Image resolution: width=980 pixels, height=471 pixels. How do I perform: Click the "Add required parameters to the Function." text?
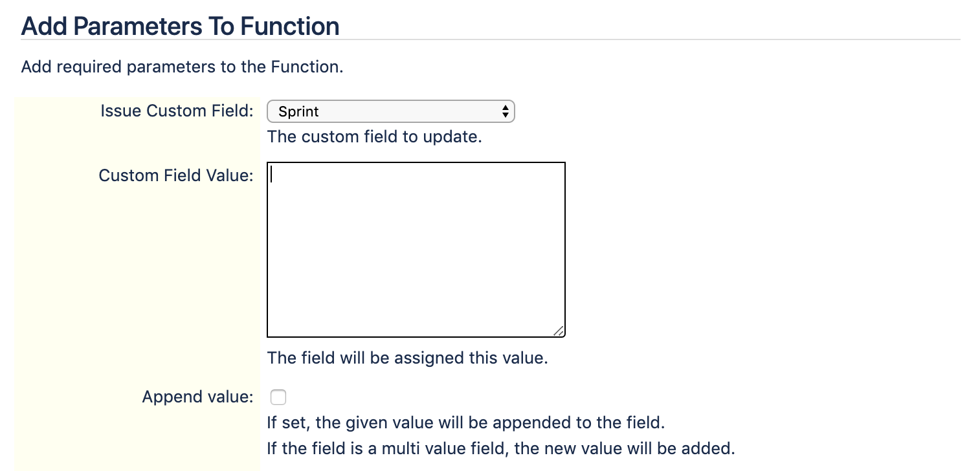(183, 67)
